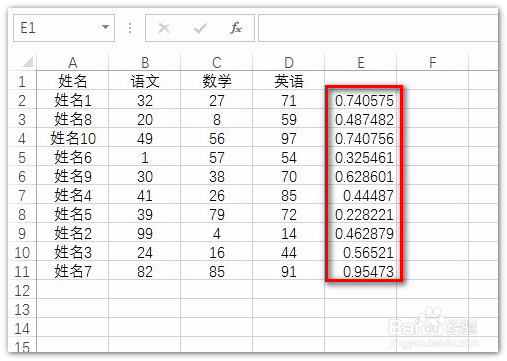This screenshot has height=361, width=507.
Task: Select cell containing 姓名7
Action: [72, 271]
